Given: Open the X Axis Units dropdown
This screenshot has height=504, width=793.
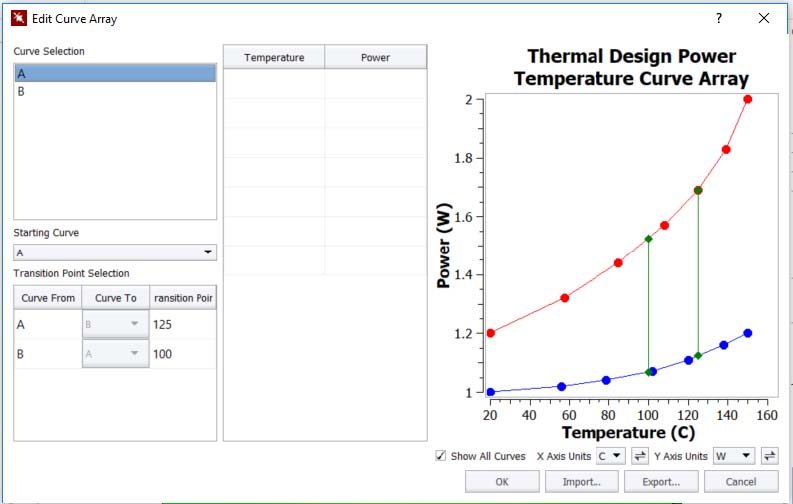Looking at the screenshot, I should (610, 456).
